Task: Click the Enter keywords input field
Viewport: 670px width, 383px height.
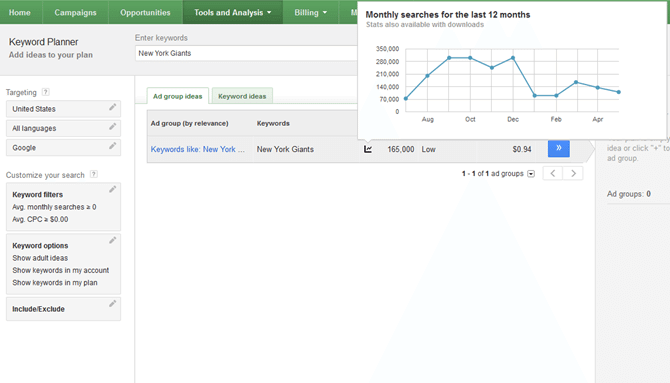Action: click(x=246, y=53)
